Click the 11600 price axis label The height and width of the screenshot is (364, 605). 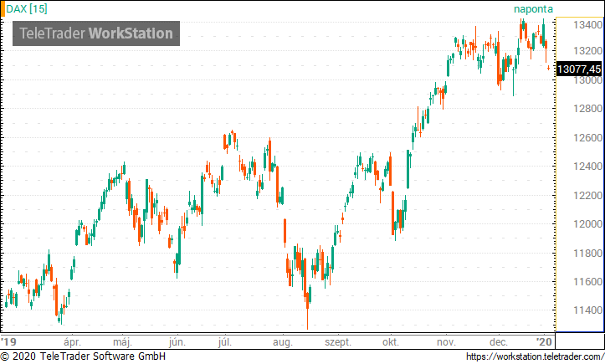[587, 282]
